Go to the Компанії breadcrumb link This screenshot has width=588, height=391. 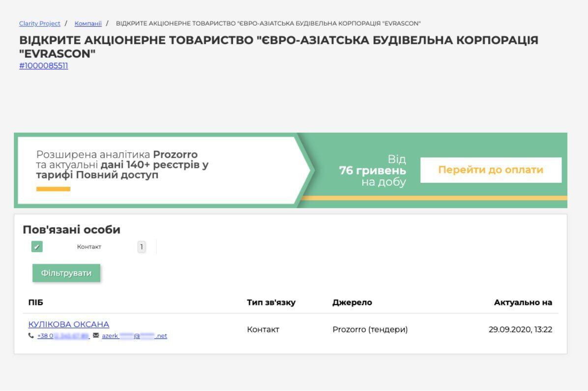tap(88, 23)
